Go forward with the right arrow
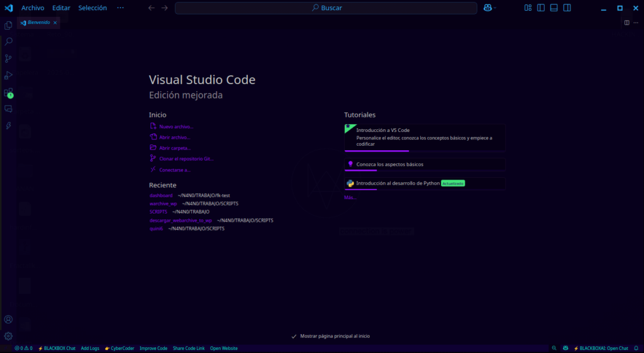The width and height of the screenshot is (644, 353). (165, 8)
